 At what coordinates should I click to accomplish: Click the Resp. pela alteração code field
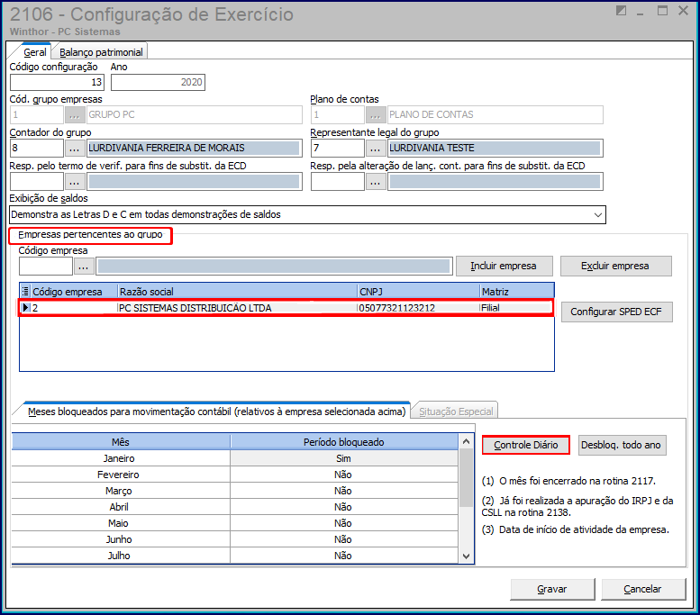pos(338,182)
